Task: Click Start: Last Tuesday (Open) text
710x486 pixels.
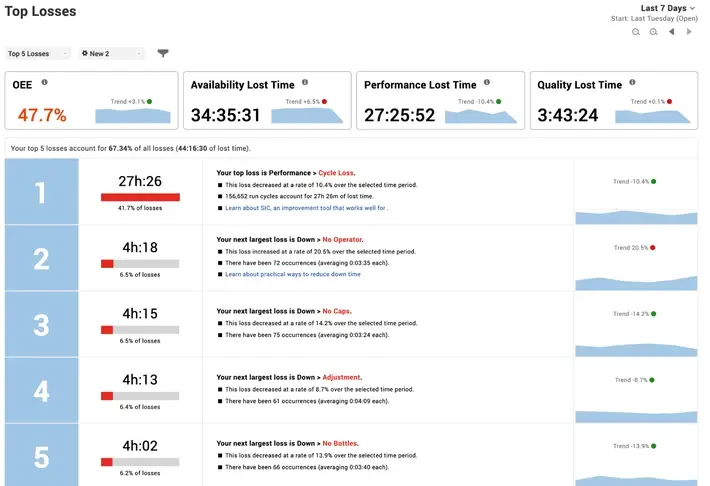Action: (654, 19)
